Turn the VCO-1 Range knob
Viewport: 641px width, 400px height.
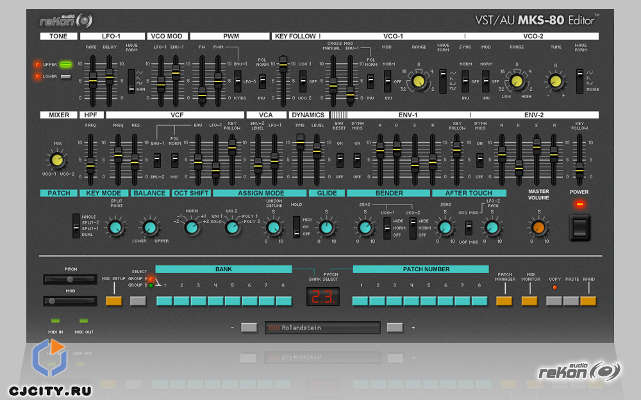[x=418, y=81]
